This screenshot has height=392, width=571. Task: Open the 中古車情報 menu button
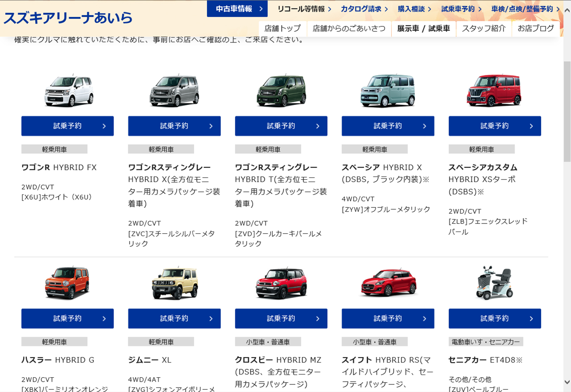pos(237,9)
